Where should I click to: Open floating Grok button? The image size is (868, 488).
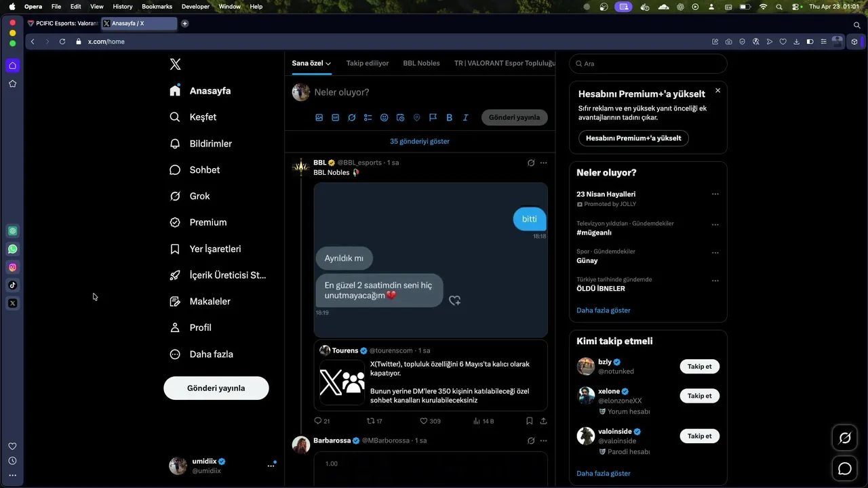tap(845, 438)
